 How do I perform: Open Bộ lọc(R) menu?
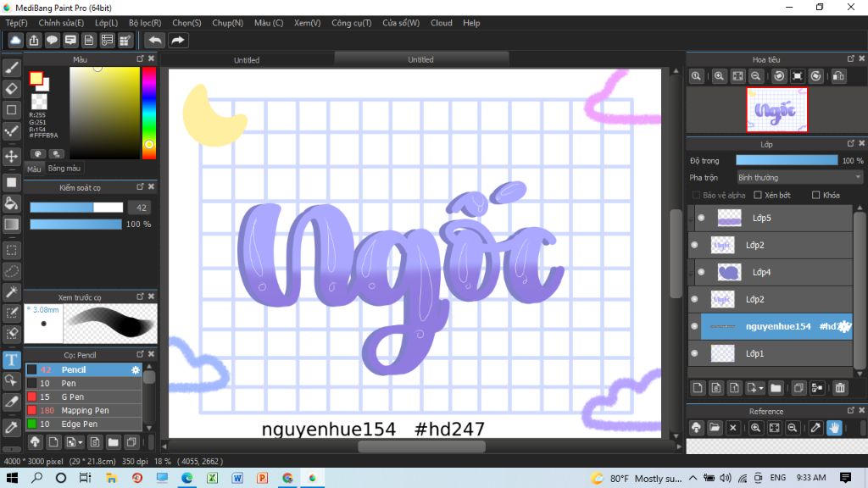click(x=145, y=23)
